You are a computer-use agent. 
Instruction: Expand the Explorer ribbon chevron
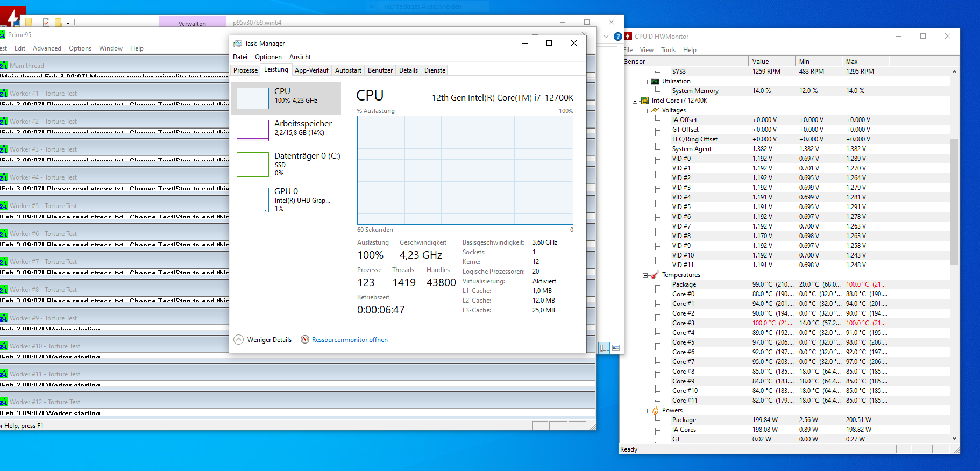[606, 37]
